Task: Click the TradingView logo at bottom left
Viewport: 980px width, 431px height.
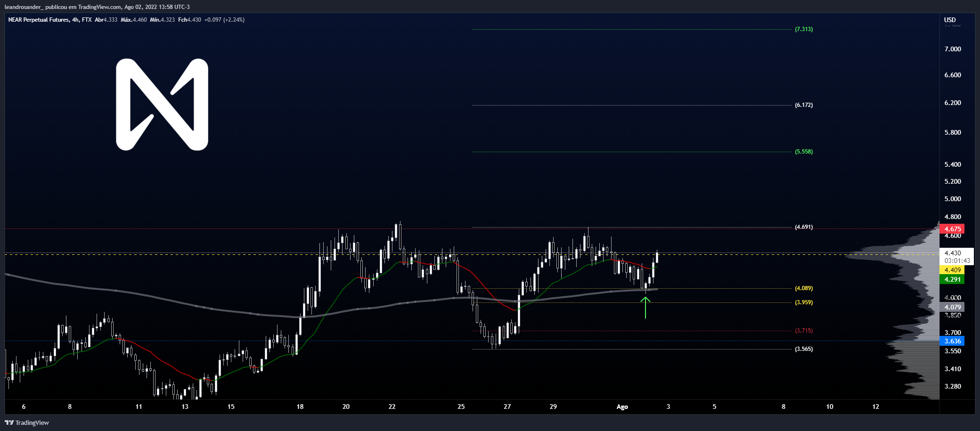Action: pyautogui.click(x=27, y=423)
